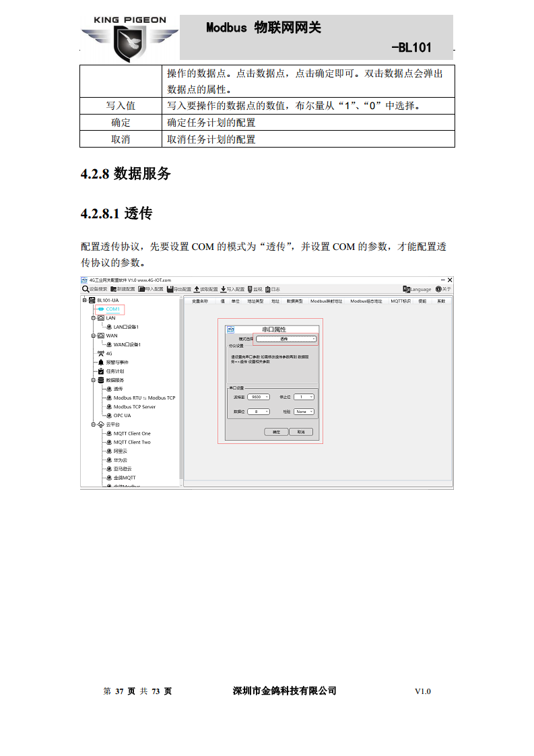Select the 4G antenna icon node

101,354
